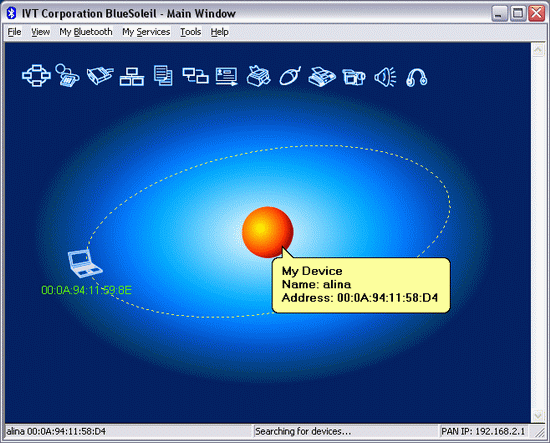Click the Human Interface Device mouse icon
Screen dimensions: 550x443
[x=290, y=76]
